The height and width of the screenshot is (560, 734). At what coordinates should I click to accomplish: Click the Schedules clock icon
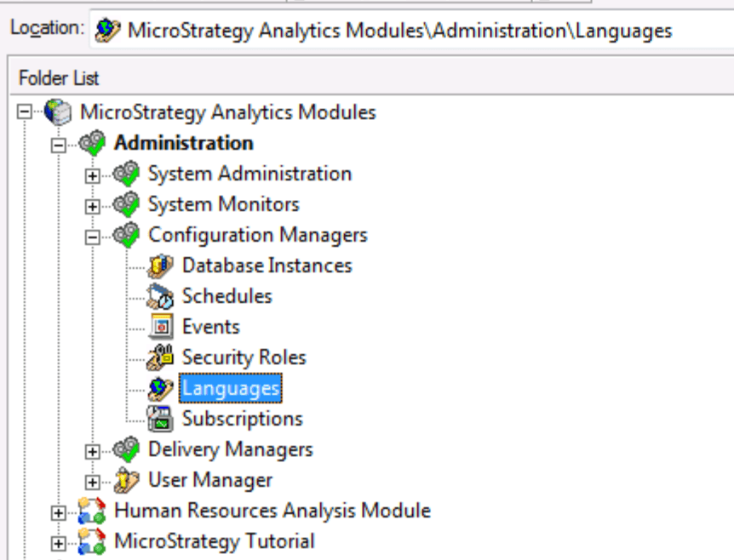click(x=160, y=297)
